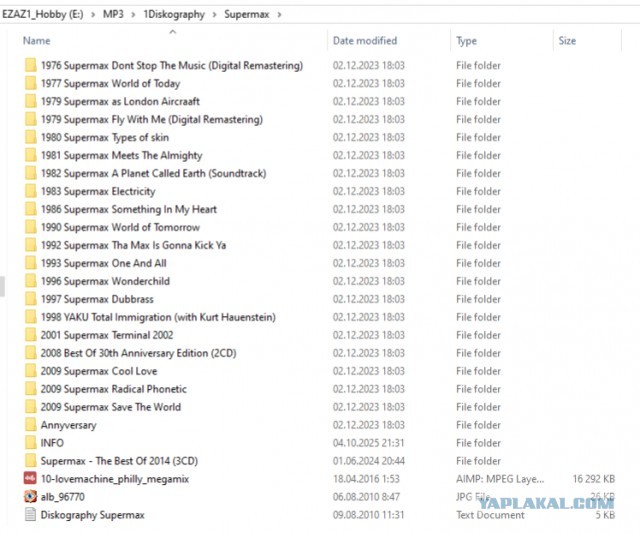This screenshot has width=640, height=533.
Task: Select folder icon of 1982 A Planet Called Earth
Action: pos(31,173)
